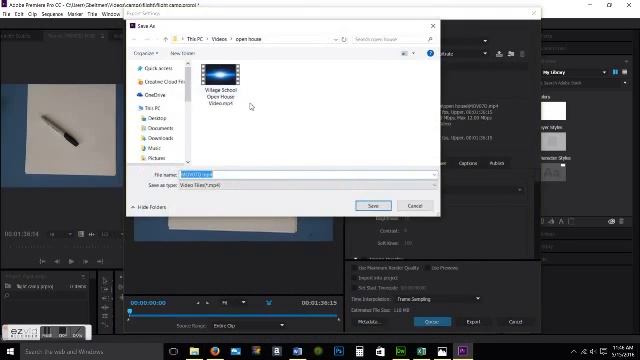This screenshot has height=360, width=640.
Task: Enable Import into project checkbox
Action: tap(354, 278)
